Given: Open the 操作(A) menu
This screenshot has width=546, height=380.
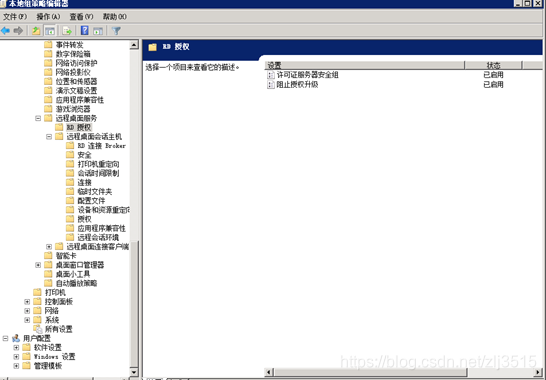Looking at the screenshot, I should point(48,16).
